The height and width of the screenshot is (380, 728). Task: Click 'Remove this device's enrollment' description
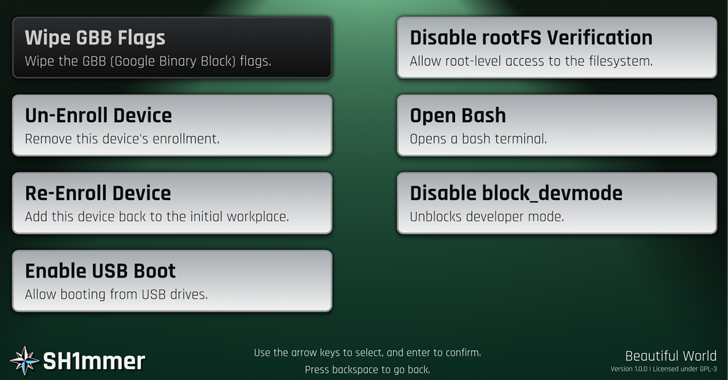(x=122, y=139)
